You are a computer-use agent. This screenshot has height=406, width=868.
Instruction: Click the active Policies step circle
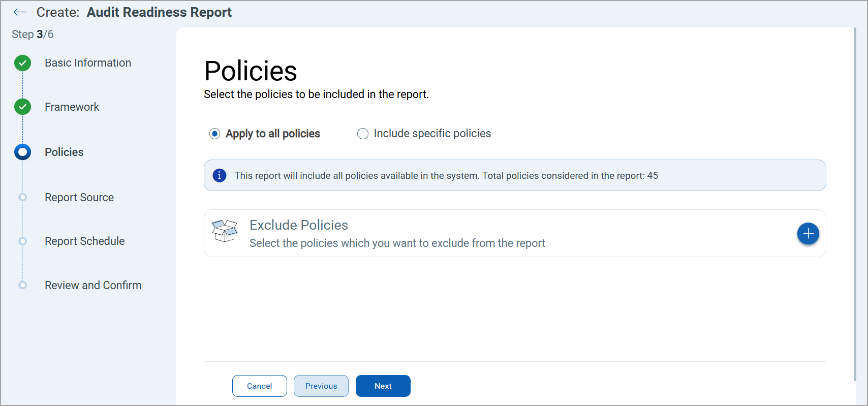(22, 152)
